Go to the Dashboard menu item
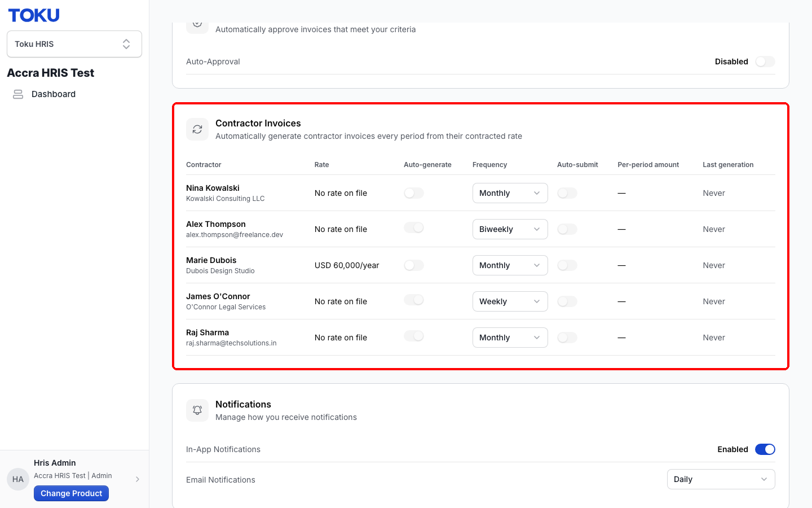Viewport: 812px width, 508px height. click(54, 94)
